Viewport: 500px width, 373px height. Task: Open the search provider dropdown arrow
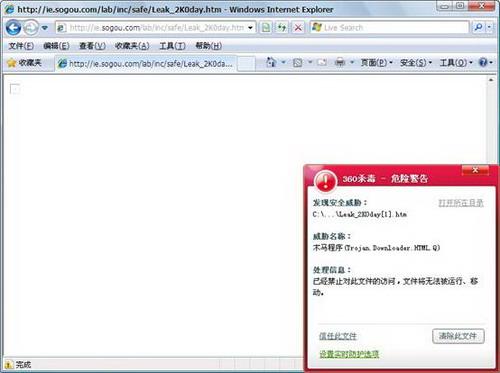pos(489,27)
